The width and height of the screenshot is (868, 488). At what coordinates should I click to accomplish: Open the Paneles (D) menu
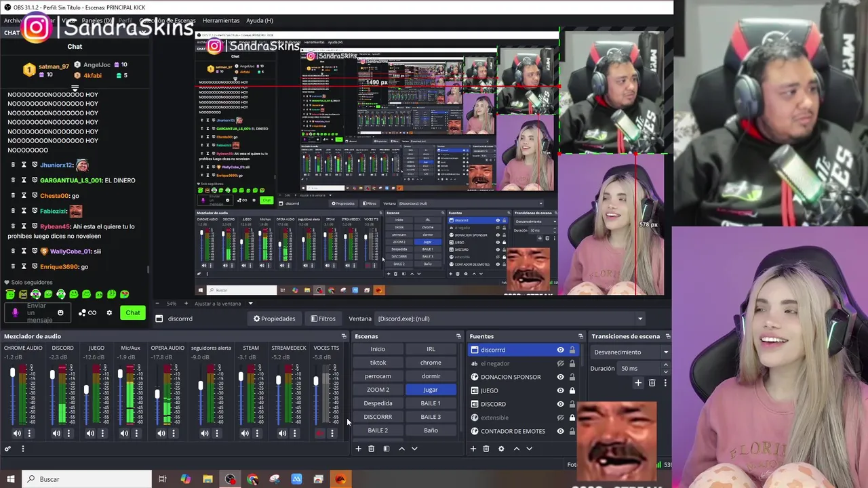tap(96, 20)
